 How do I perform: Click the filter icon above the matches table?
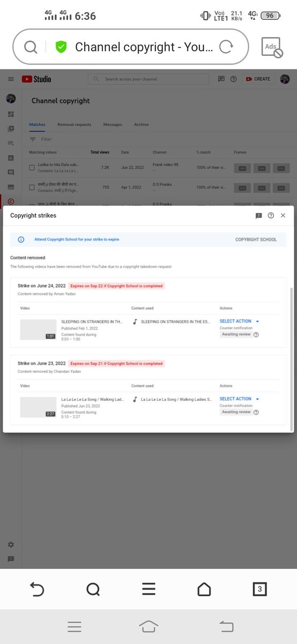point(33,139)
